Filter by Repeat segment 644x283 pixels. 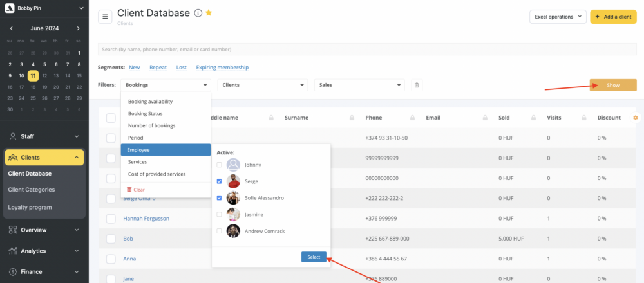point(158,68)
